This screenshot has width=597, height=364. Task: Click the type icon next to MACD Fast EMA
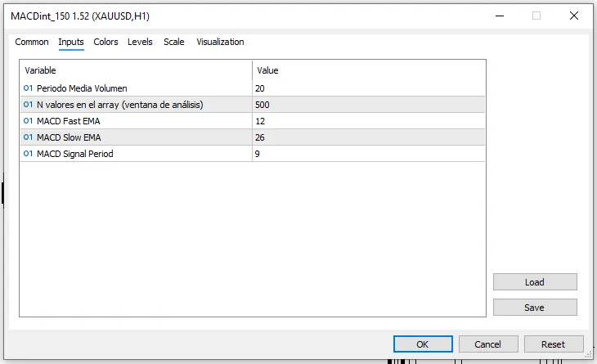(x=28, y=121)
